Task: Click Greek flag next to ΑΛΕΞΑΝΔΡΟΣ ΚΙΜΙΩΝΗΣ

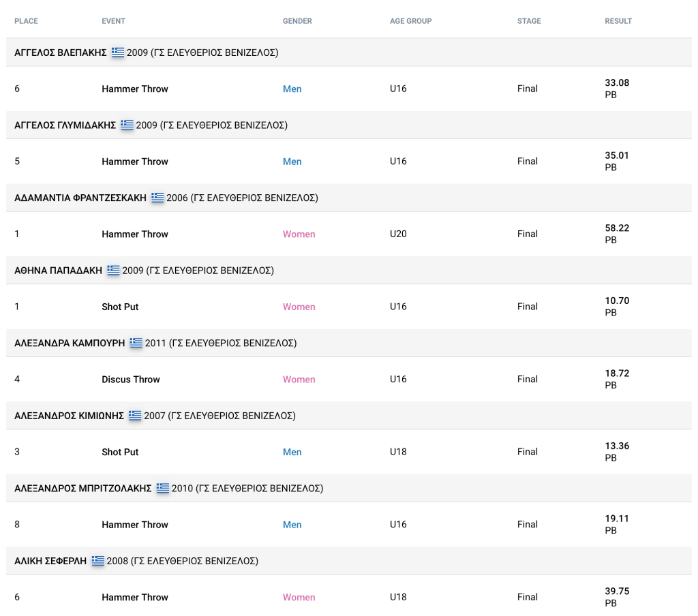Action: 135,416
